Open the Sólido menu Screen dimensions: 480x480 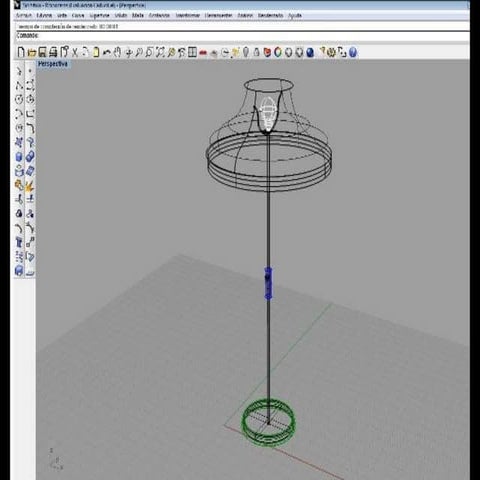click(x=121, y=15)
